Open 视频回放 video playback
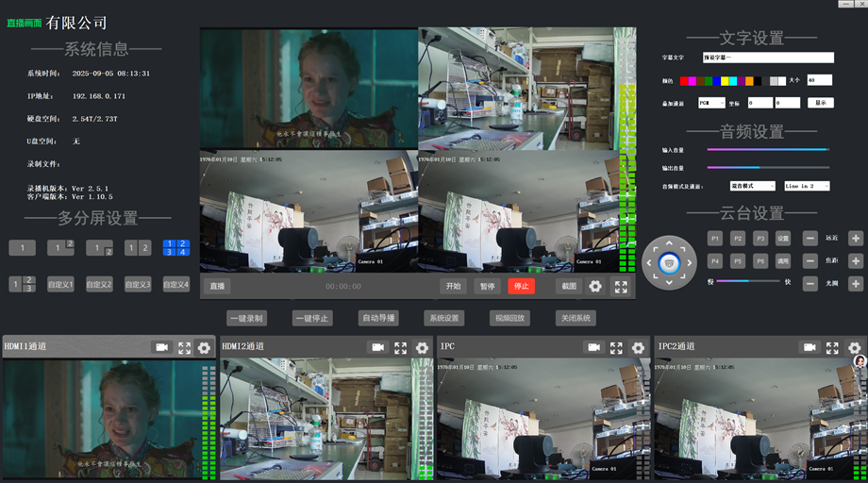The width and height of the screenshot is (868, 483). click(x=509, y=318)
